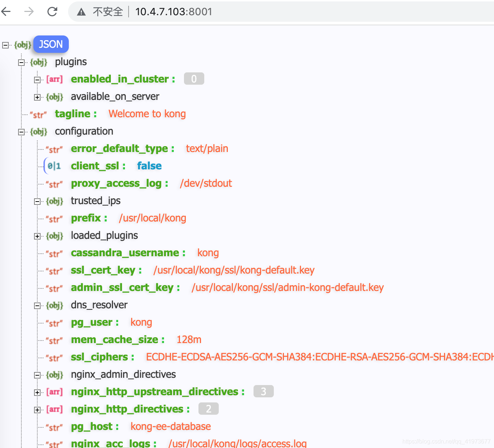
Task: Click the obj type icon beside configuration
Action: [x=39, y=132]
